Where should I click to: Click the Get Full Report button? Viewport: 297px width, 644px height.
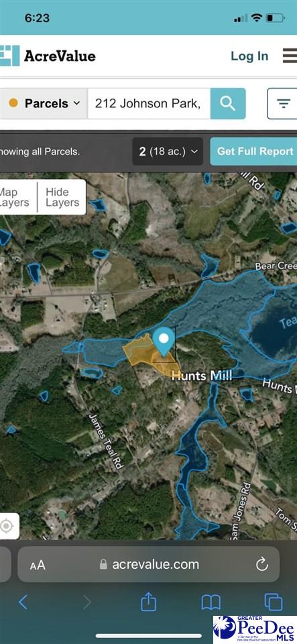pos(254,151)
